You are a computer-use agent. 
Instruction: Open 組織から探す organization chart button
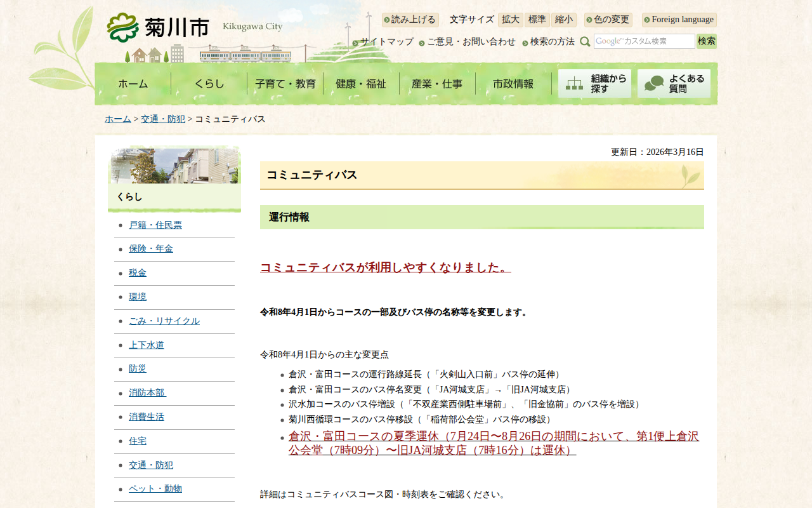[x=594, y=84]
